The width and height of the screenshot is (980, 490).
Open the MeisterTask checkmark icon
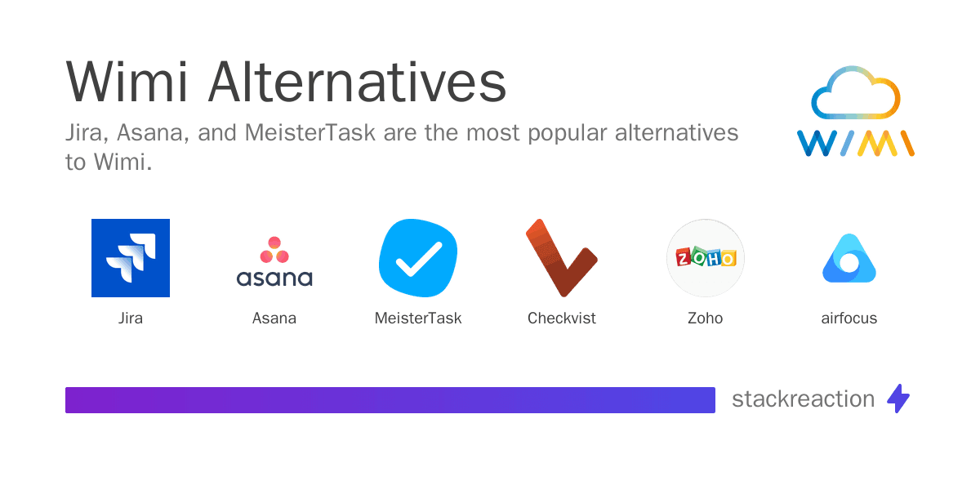[x=418, y=258]
